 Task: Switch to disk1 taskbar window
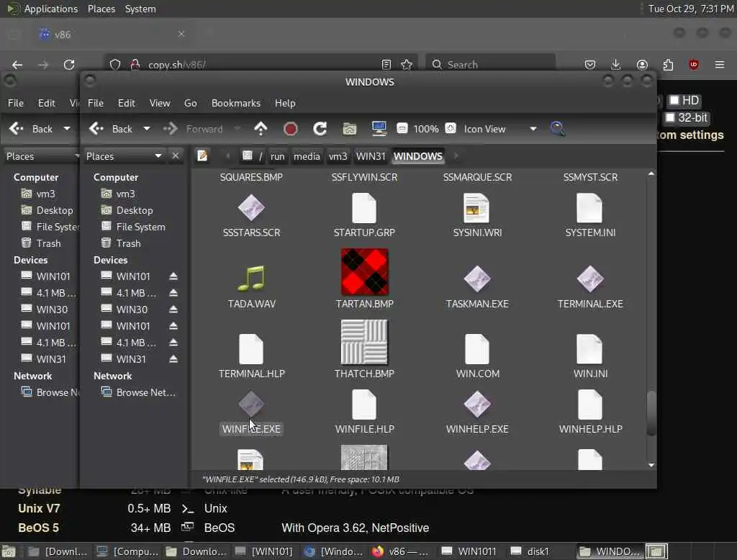point(531,551)
